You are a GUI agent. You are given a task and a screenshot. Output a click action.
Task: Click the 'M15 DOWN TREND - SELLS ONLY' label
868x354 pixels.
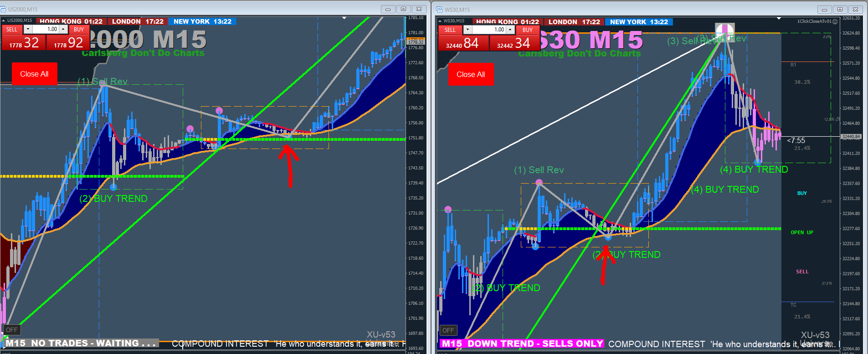pos(522,344)
